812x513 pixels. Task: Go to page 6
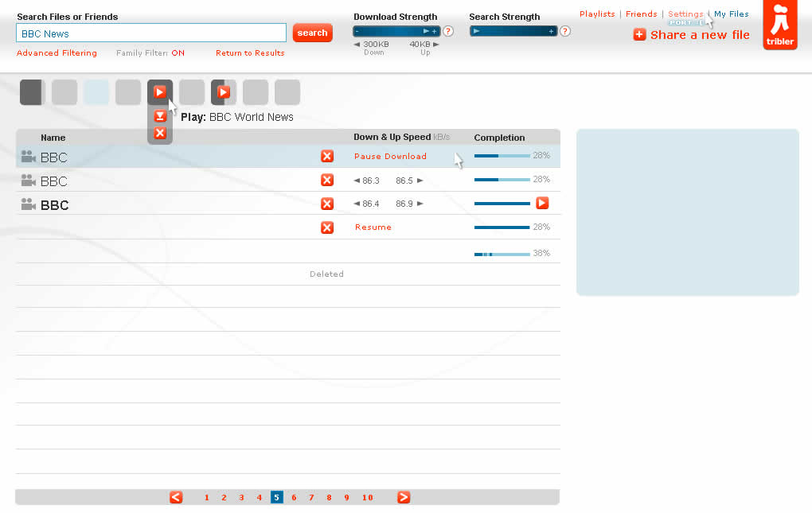tap(294, 497)
